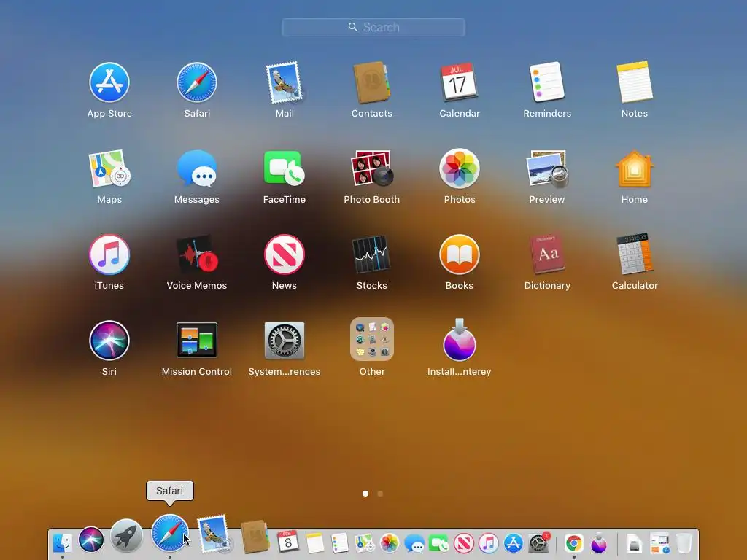Click the Launchpad Search field

pyautogui.click(x=373, y=27)
